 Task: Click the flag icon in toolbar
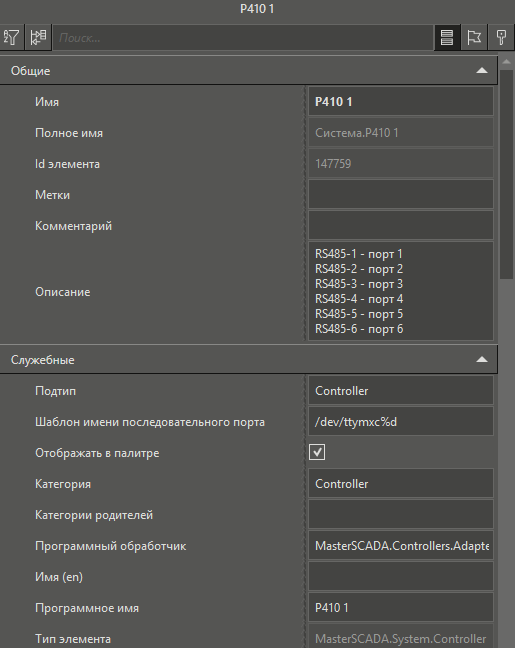[474, 38]
